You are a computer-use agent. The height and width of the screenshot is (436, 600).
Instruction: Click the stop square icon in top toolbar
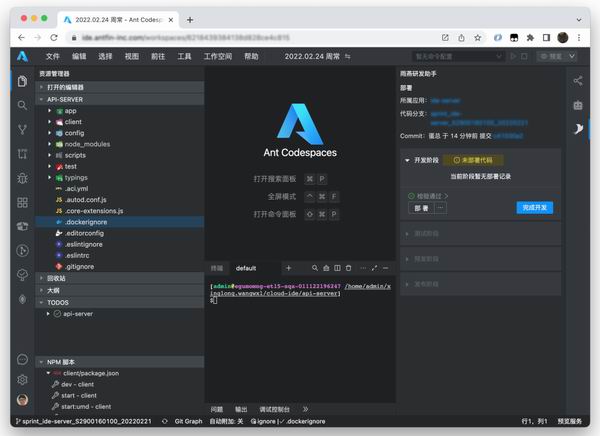[x=524, y=56]
